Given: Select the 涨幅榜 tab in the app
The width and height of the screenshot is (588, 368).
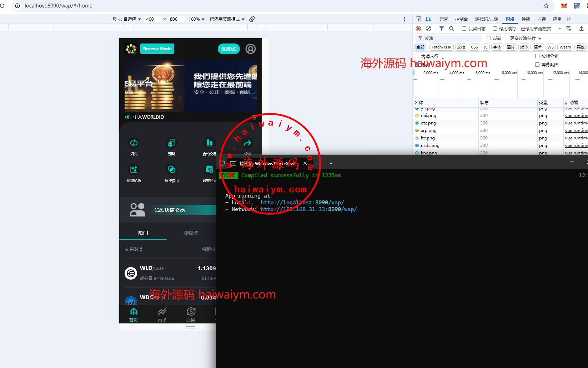Looking at the screenshot, I should pyautogui.click(x=191, y=233).
